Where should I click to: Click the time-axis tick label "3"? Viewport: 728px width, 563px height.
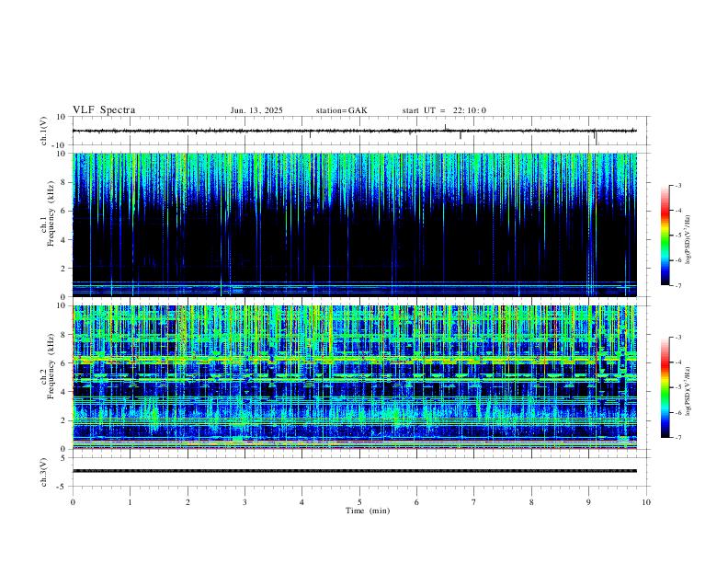click(x=245, y=502)
